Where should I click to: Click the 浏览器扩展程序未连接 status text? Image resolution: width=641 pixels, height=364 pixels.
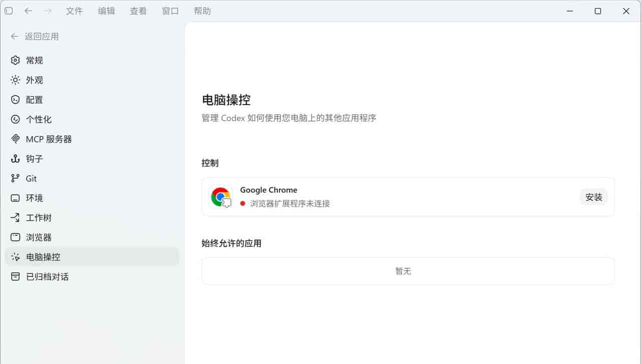[x=290, y=203]
